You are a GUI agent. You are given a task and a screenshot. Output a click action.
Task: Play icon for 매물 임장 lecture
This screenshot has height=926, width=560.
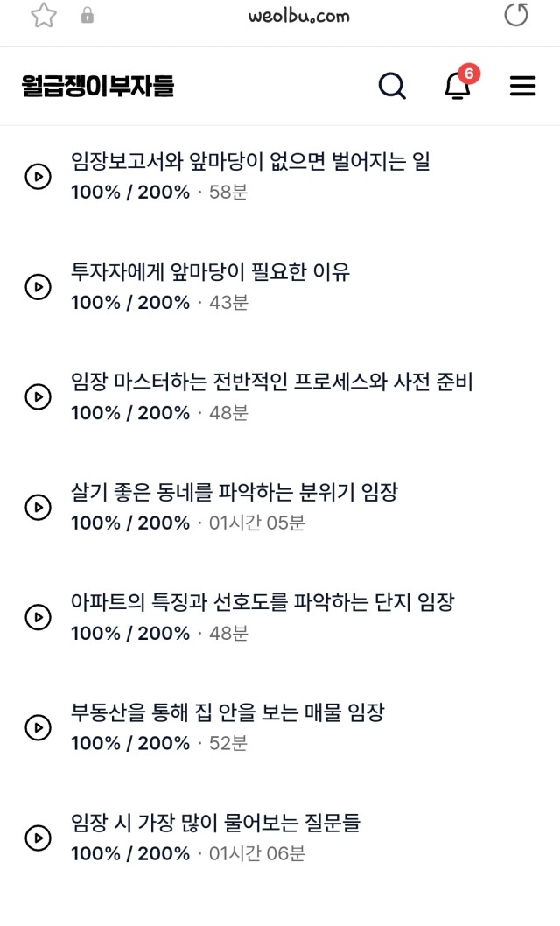pyautogui.click(x=38, y=727)
